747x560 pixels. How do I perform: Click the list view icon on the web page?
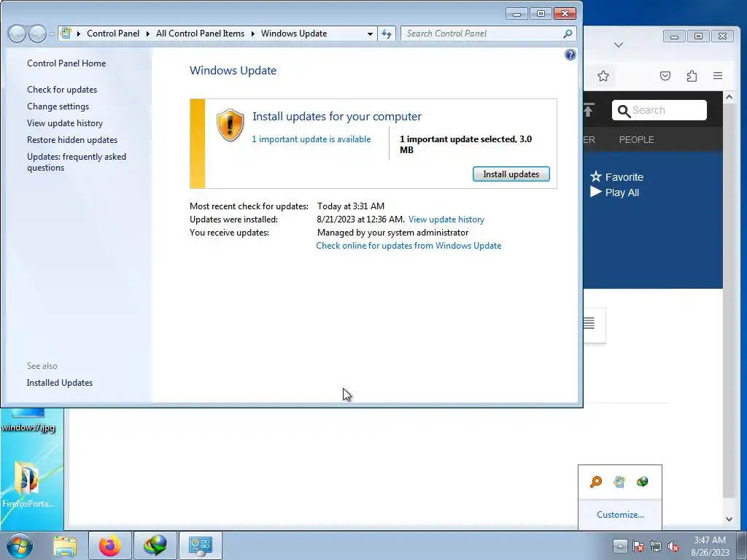pos(589,323)
